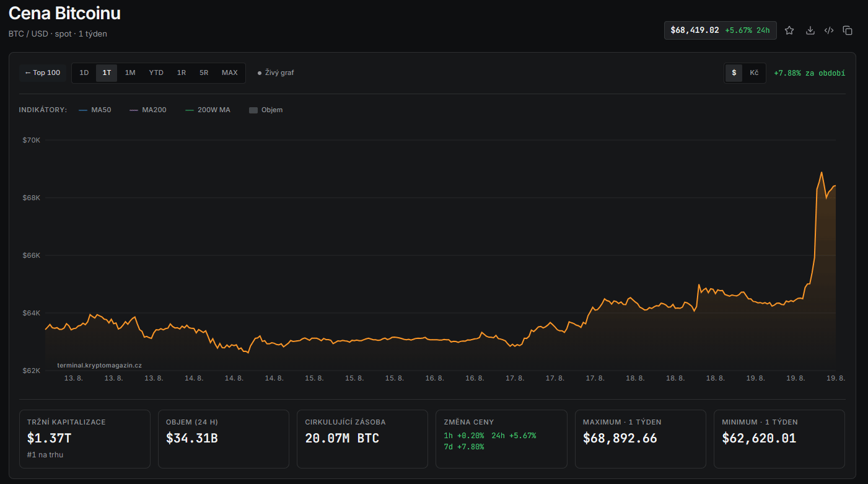Switch to YTD time range
The width and height of the screenshot is (868, 484).
[x=156, y=73]
